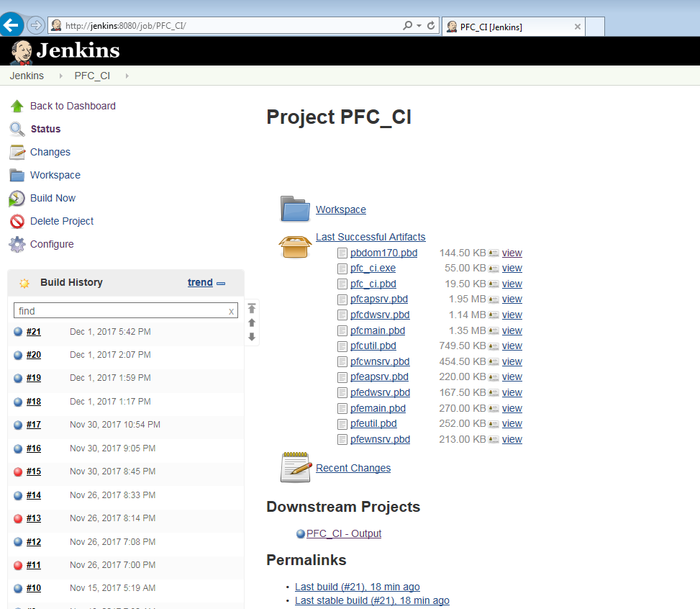Click the browser forward arrow button

click(36, 25)
